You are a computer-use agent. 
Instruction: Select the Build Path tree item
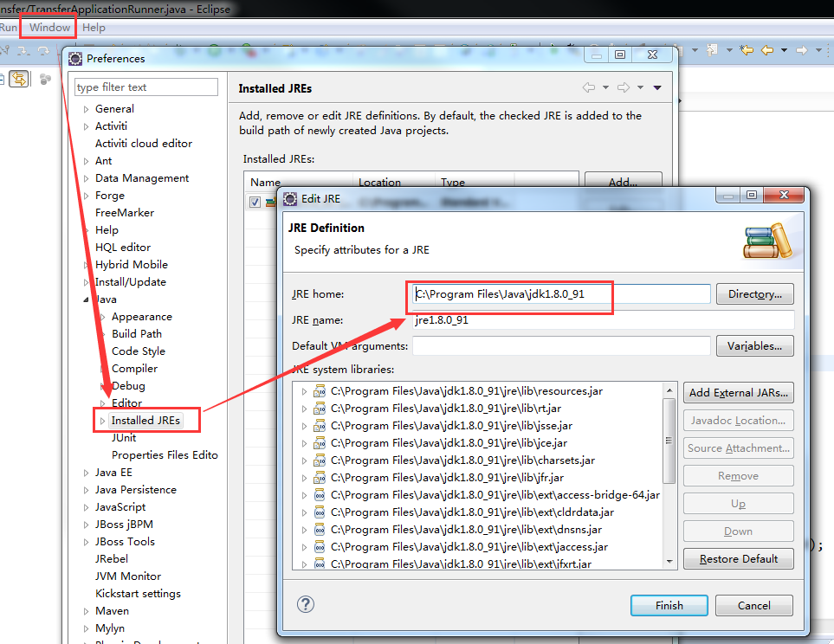coord(137,334)
